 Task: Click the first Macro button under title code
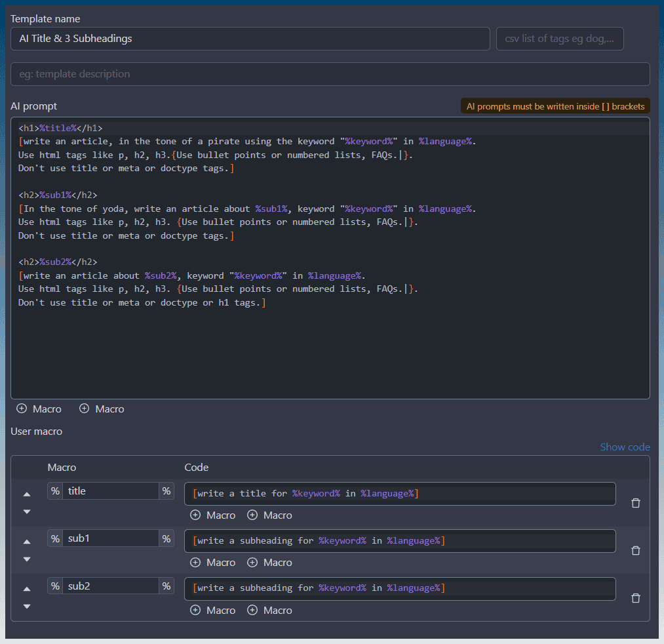coord(212,515)
